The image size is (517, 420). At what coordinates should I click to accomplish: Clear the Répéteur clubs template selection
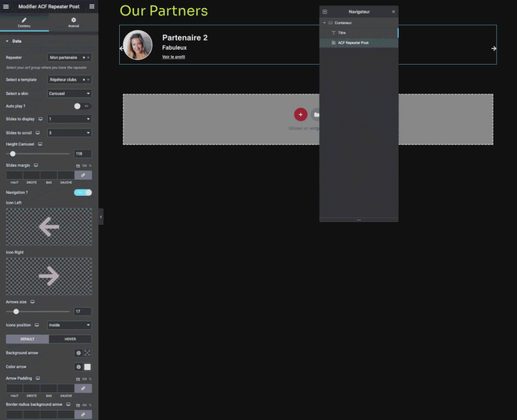(x=83, y=79)
